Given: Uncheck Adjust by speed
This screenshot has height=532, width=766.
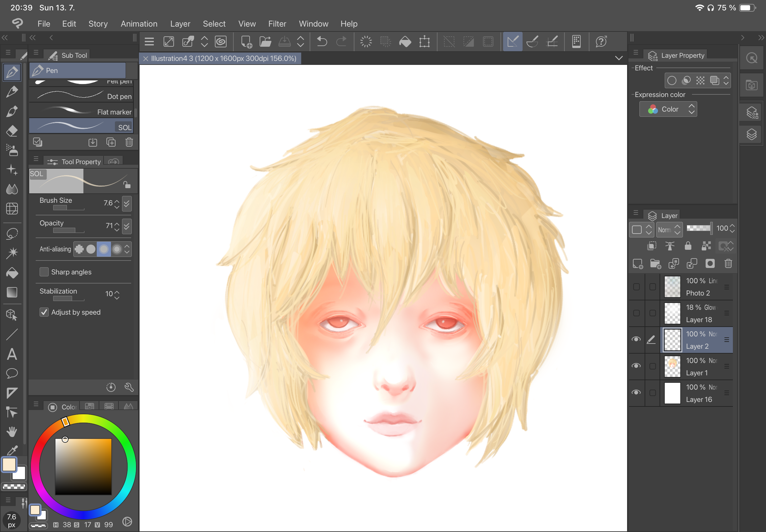Looking at the screenshot, I should (x=44, y=312).
